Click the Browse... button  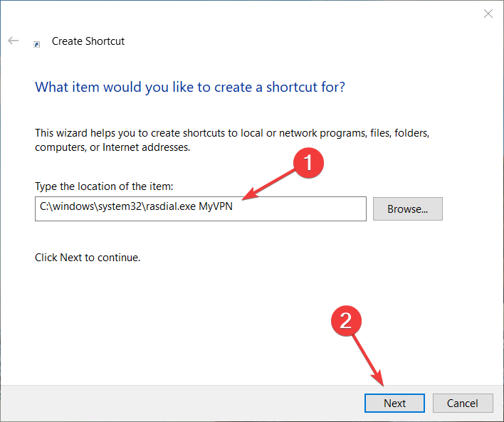tap(408, 209)
